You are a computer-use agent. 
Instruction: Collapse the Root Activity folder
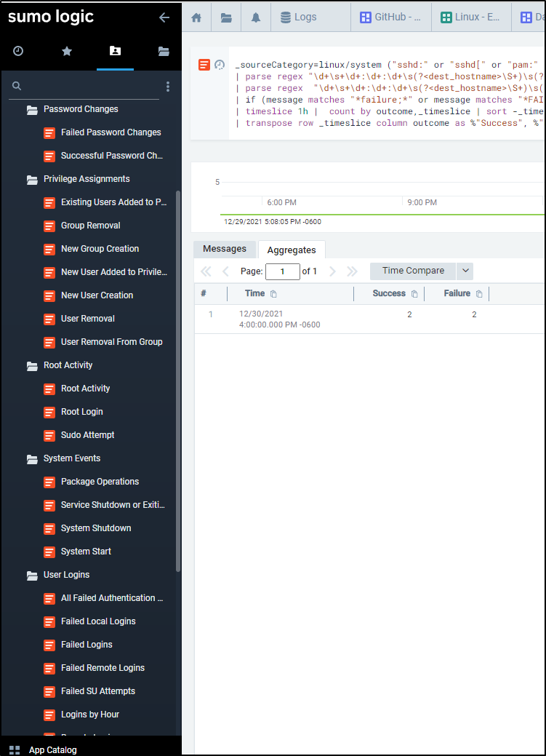pyautogui.click(x=32, y=366)
